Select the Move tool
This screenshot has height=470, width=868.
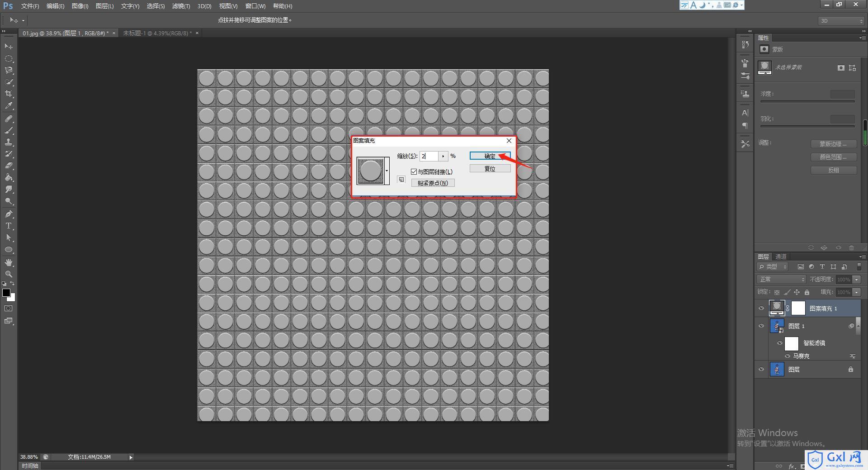click(x=9, y=47)
